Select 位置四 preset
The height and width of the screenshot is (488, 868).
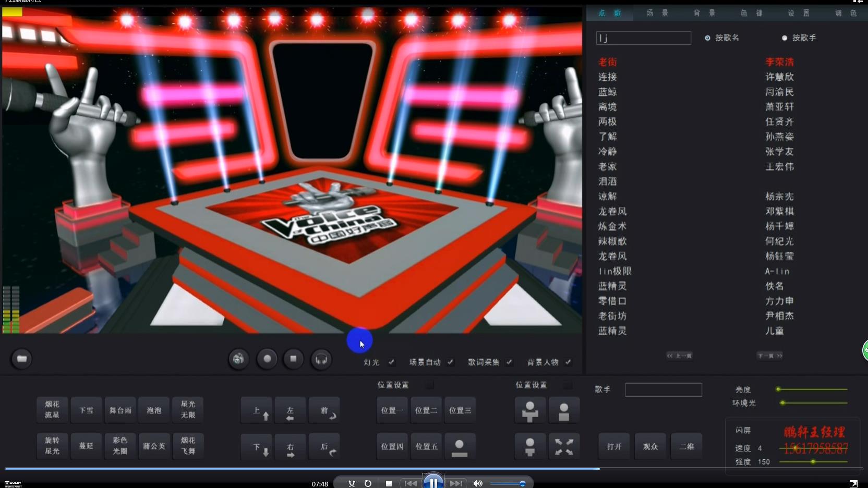coord(392,447)
